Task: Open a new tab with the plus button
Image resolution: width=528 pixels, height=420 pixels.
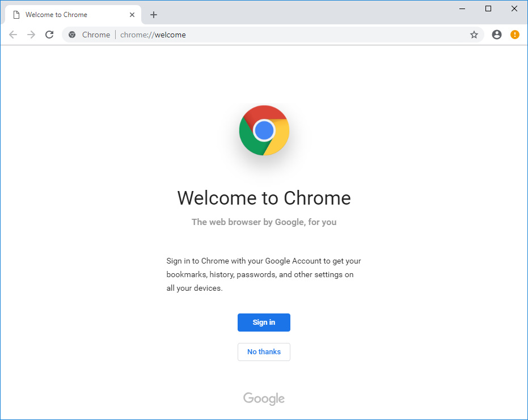Action: (154, 15)
